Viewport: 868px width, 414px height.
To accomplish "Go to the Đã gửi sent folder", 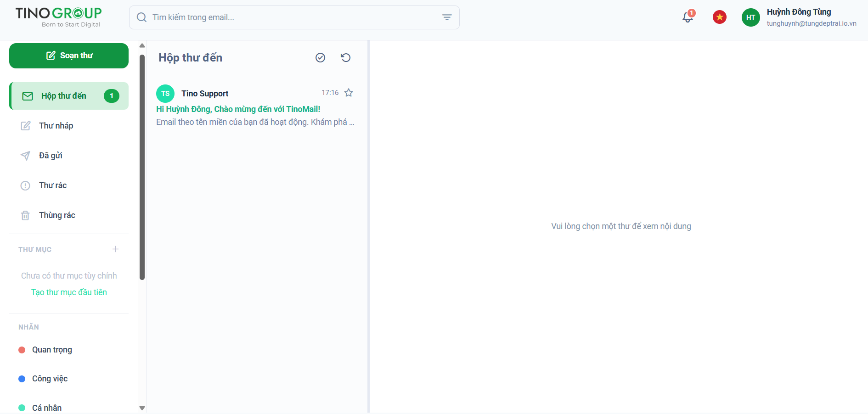I will coord(51,156).
